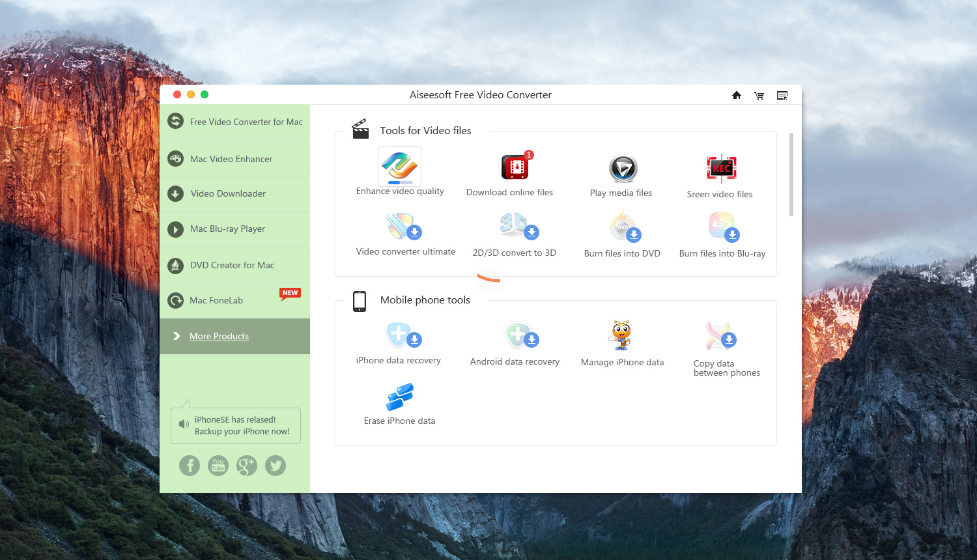Click the Download online files icon
The height and width of the screenshot is (560, 977).
[x=516, y=167]
